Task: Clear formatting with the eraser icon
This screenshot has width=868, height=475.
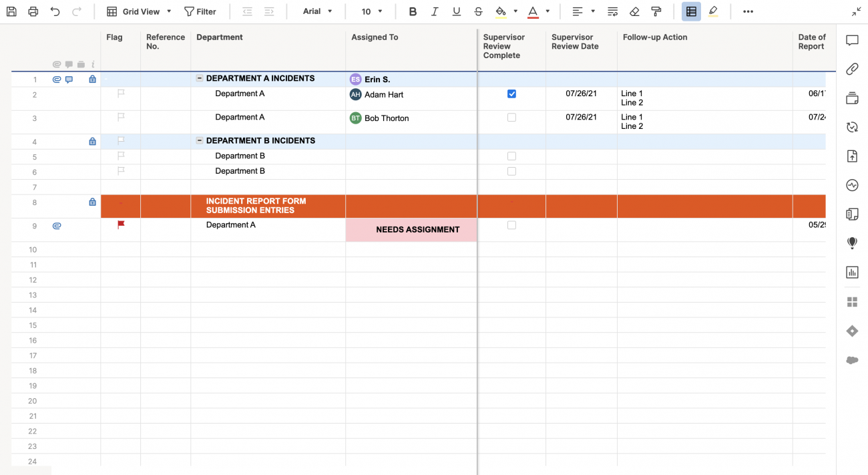Action: pos(634,11)
